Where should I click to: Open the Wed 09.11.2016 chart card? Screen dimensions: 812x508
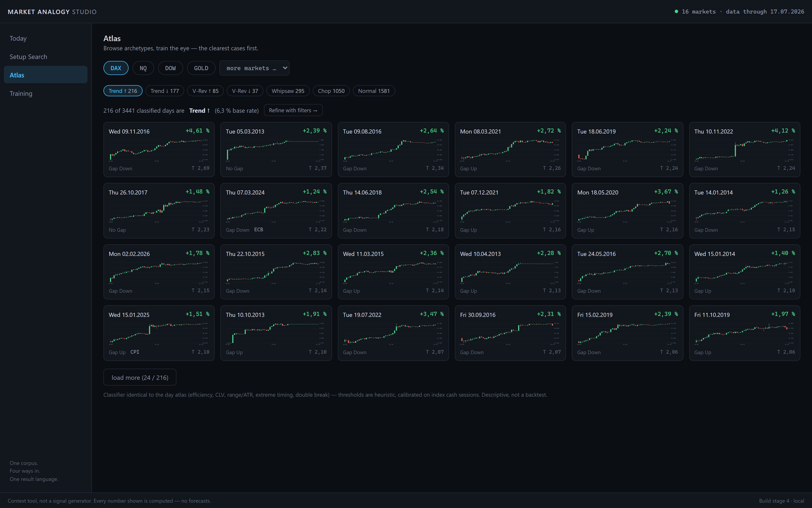(159, 149)
